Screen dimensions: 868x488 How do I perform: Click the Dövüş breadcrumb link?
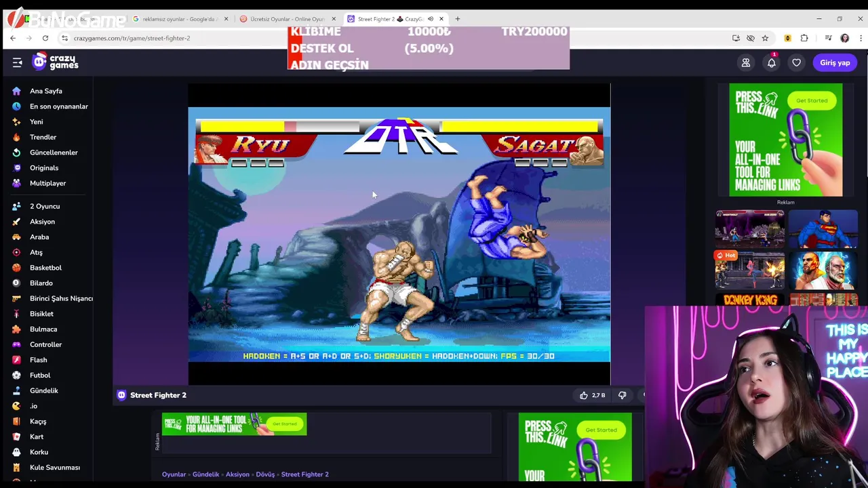(x=265, y=474)
